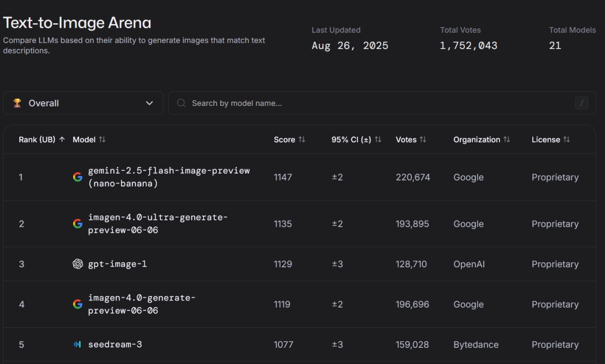The width and height of the screenshot is (605, 364).
Task: Click score 1129 in the table
Action: pyautogui.click(x=283, y=264)
